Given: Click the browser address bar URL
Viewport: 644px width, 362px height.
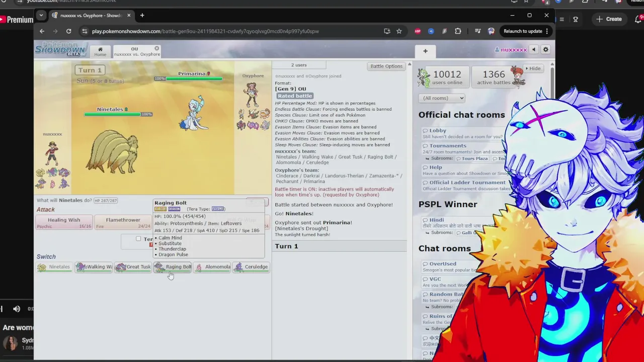Looking at the screenshot, I should [x=205, y=31].
